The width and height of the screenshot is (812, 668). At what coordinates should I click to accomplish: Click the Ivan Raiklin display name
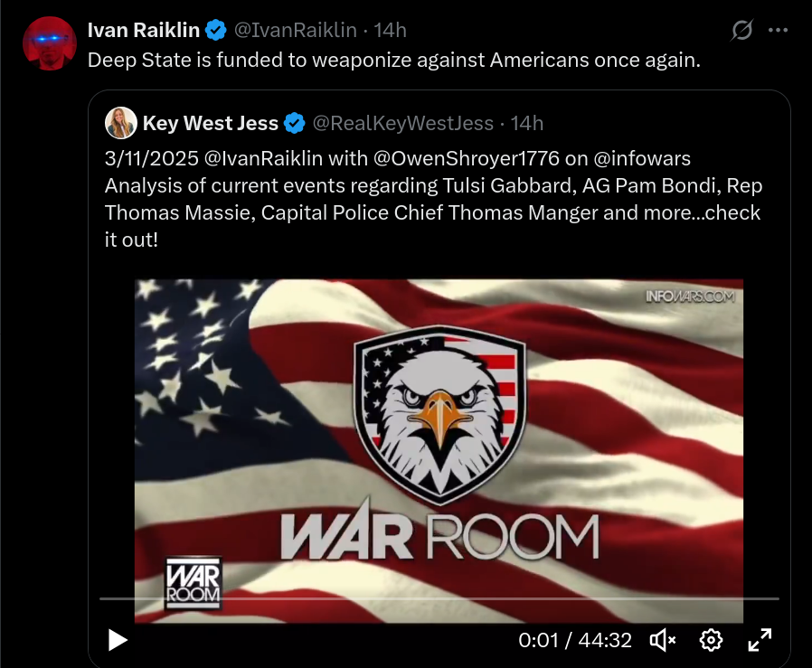click(x=144, y=30)
